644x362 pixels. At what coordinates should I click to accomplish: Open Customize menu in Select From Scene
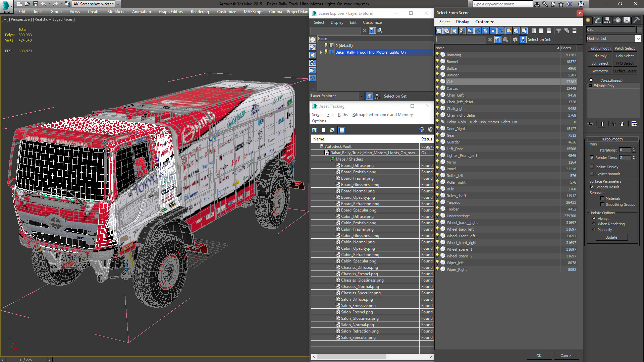click(484, 22)
